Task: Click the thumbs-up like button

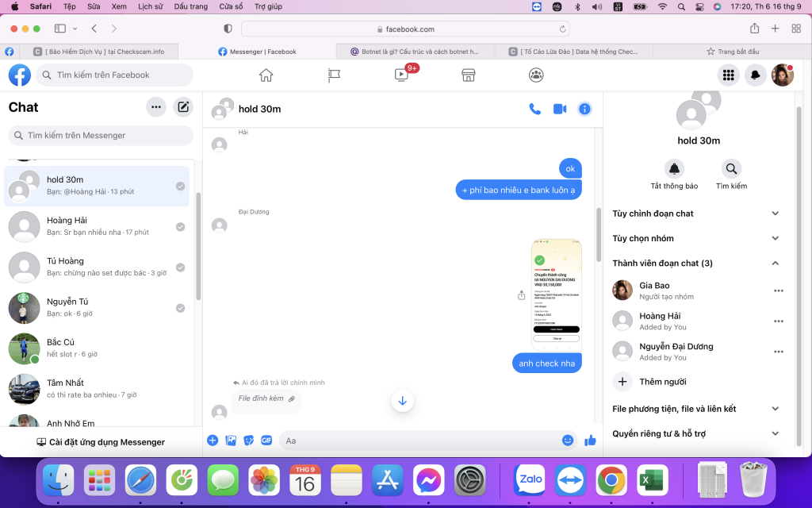Action: click(590, 441)
